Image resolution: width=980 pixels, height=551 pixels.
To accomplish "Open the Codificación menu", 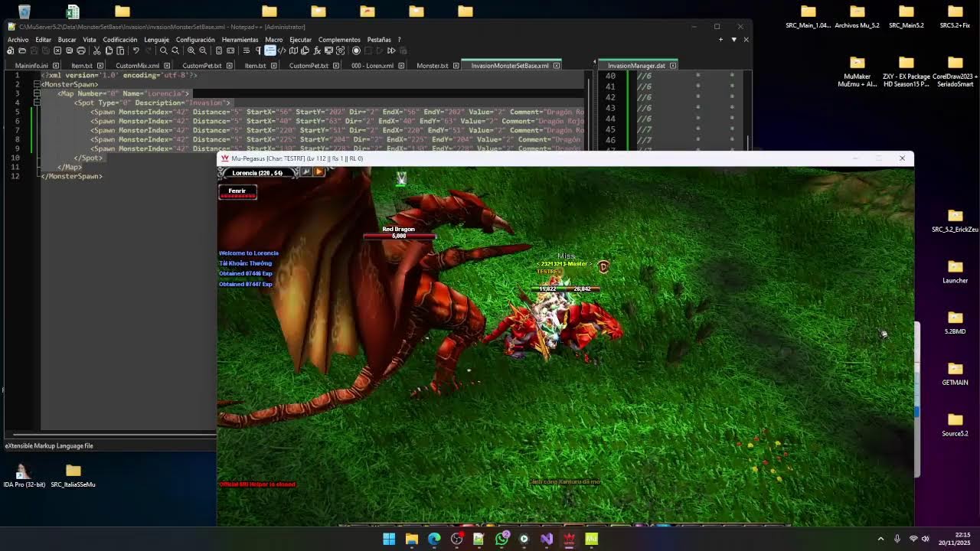I will 120,40.
